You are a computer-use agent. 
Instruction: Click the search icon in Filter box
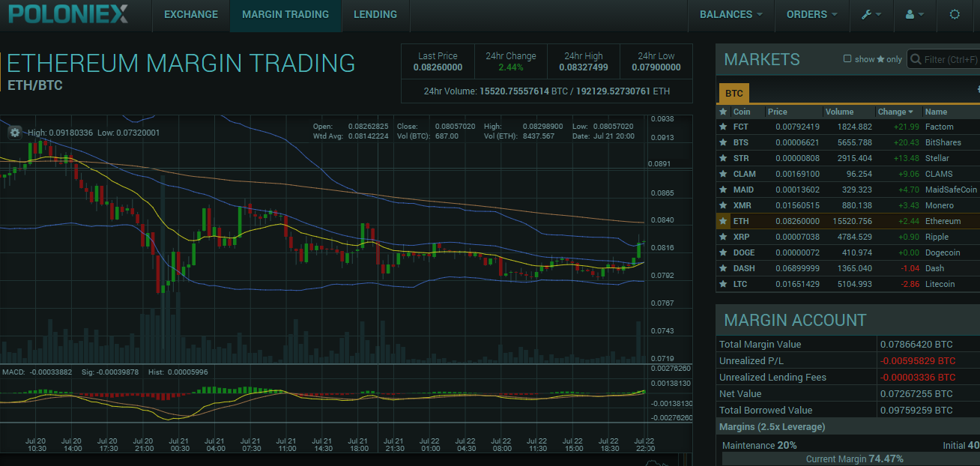916,59
